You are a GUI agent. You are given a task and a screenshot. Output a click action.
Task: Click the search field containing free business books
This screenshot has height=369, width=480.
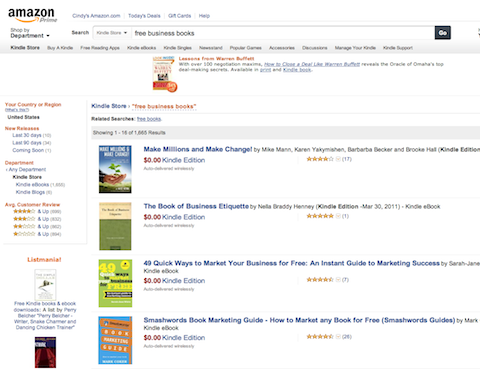tap(282, 33)
